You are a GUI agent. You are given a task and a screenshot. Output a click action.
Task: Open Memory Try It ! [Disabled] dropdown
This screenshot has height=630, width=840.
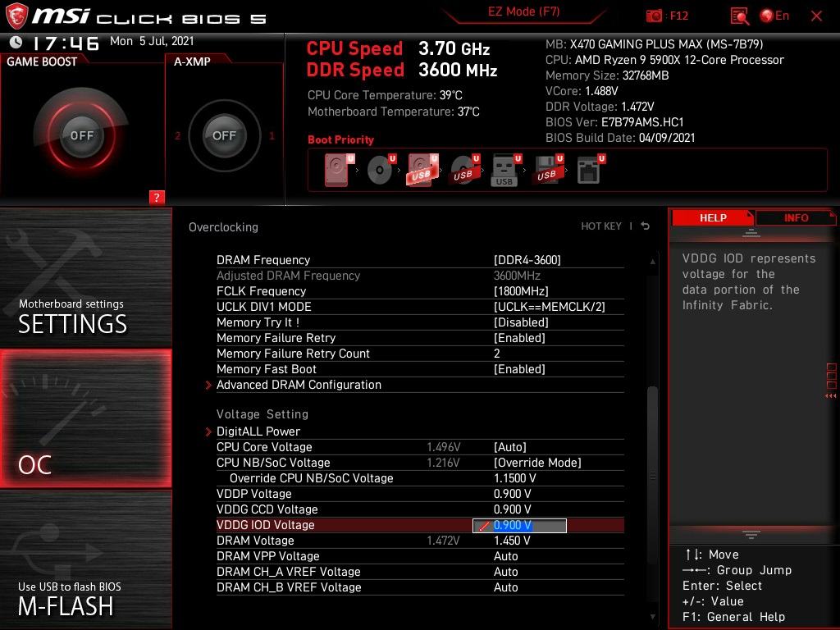coord(521,322)
